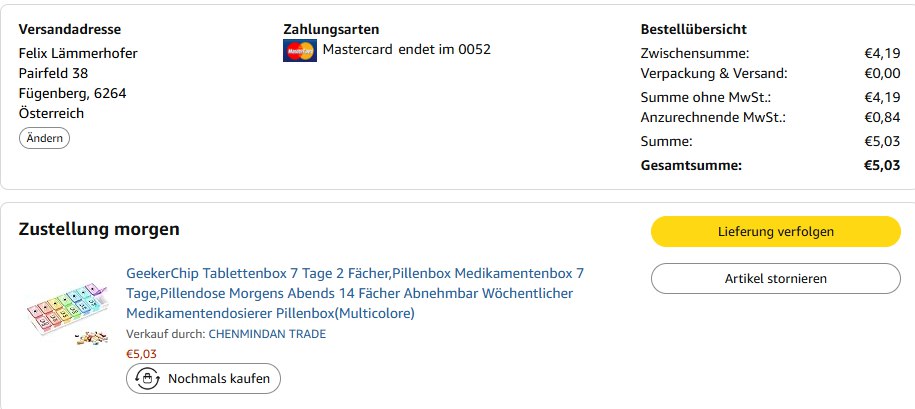Click the red product price €5,03

click(x=141, y=353)
